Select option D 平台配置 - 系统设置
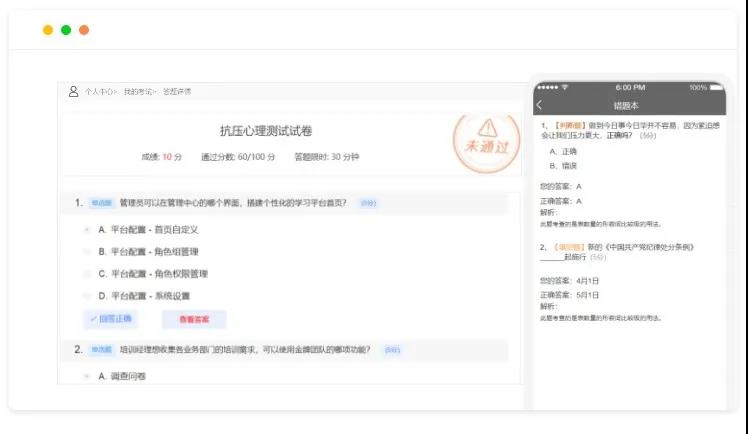This screenshot has height=434, width=748. pyautogui.click(x=144, y=296)
